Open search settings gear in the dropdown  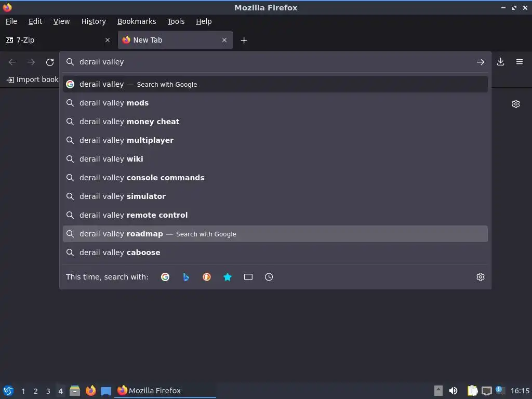[x=481, y=277]
